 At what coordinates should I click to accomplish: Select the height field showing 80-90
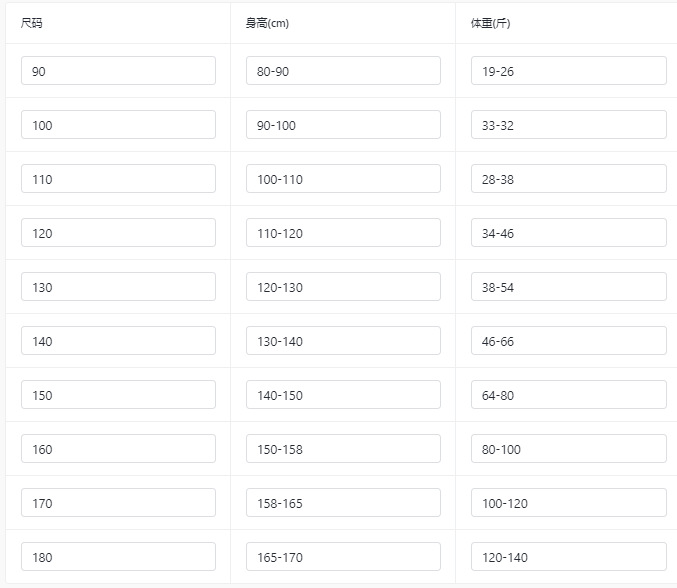pyautogui.click(x=343, y=71)
